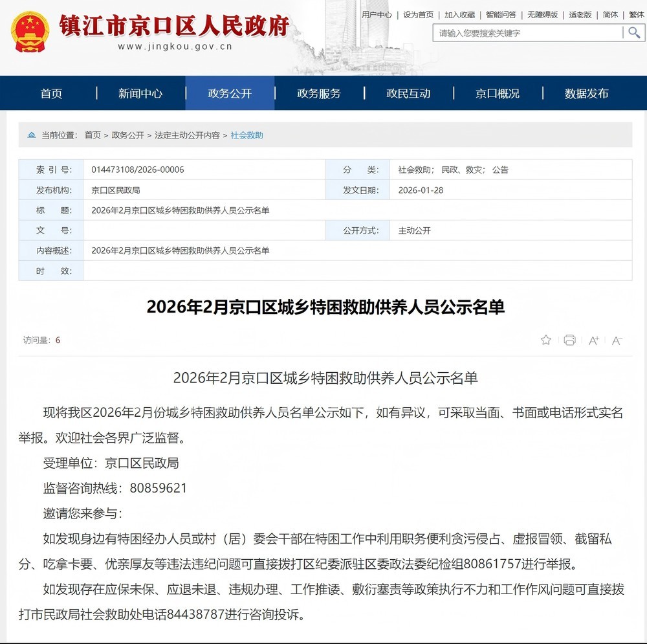Select the 政务服务 navigation tab

click(319, 93)
